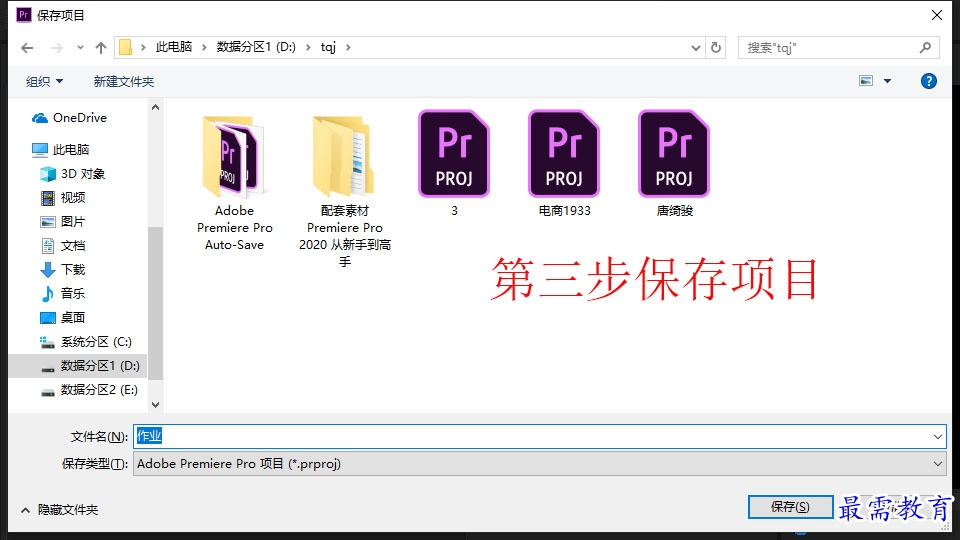Viewport: 960px width, 540px height.
Task: Open address bar history dropdown
Action: [x=696, y=48]
